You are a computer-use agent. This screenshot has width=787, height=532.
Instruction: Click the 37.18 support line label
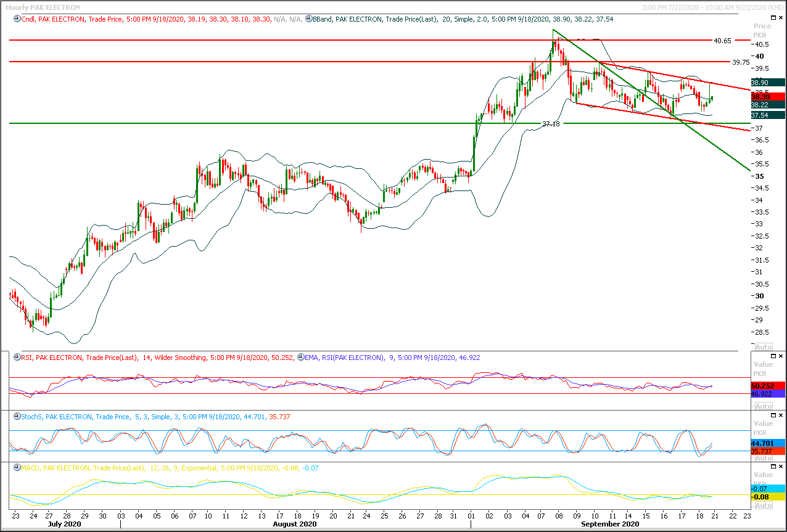pyautogui.click(x=551, y=124)
